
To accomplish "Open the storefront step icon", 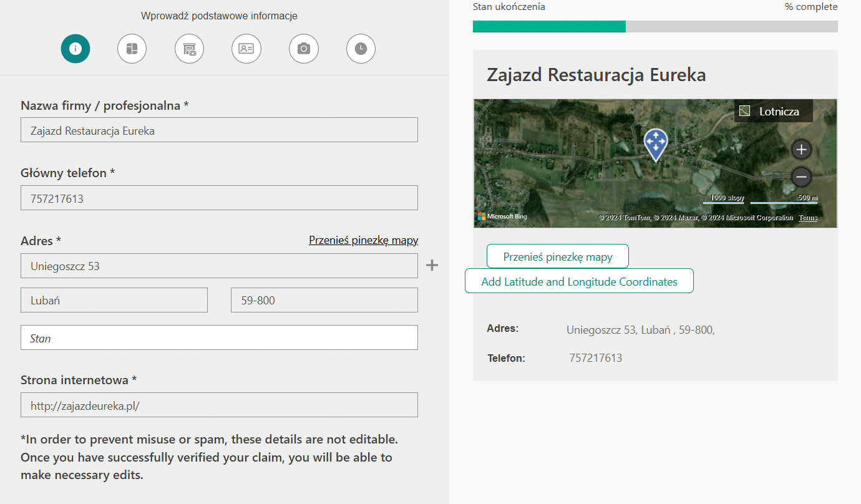I will tap(189, 49).
